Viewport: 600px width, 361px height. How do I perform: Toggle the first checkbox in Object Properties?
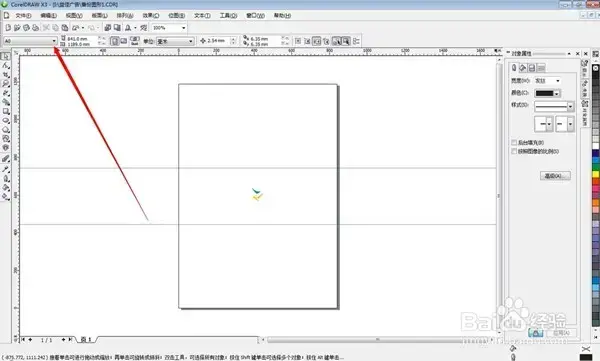tap(514, 142)
